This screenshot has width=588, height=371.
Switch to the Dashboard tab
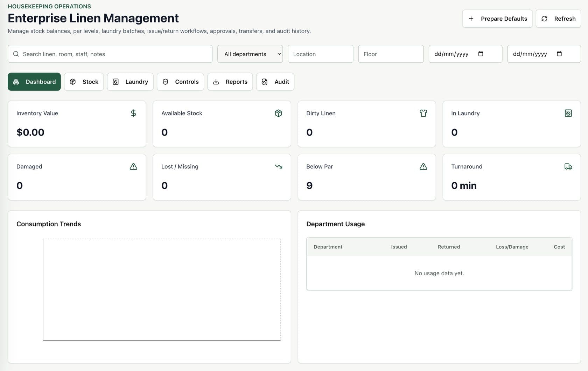coord(34,82)
